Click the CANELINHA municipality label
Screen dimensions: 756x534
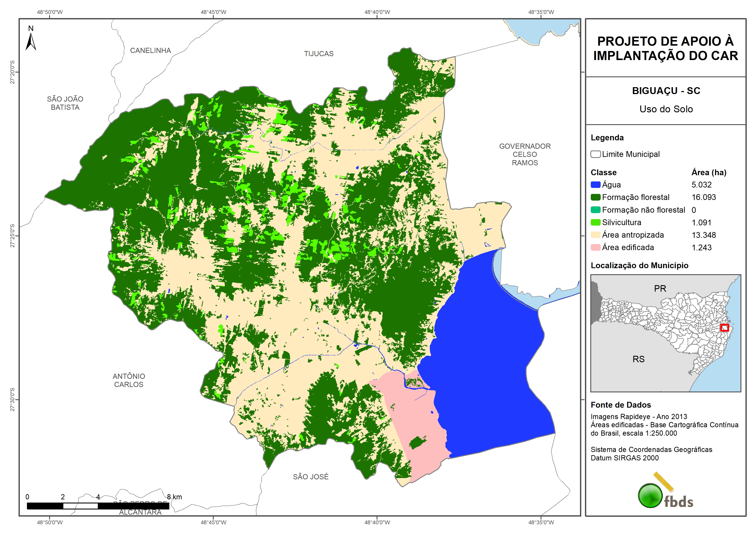150,50
